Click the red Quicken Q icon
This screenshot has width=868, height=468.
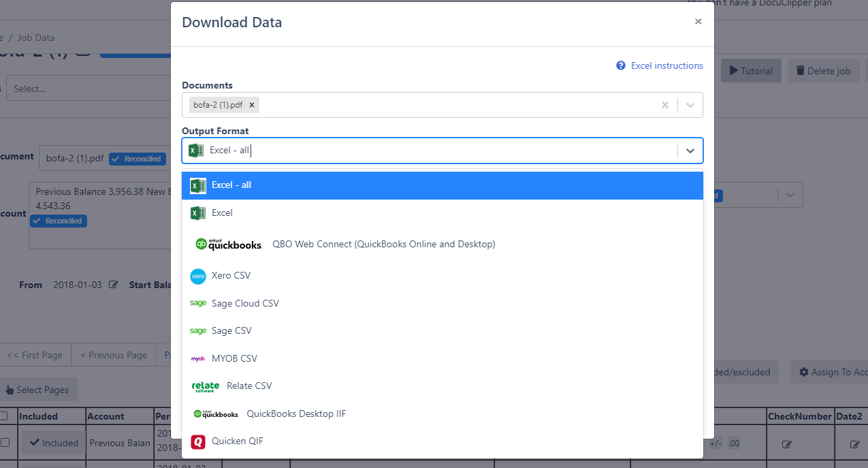click(198, 441)
